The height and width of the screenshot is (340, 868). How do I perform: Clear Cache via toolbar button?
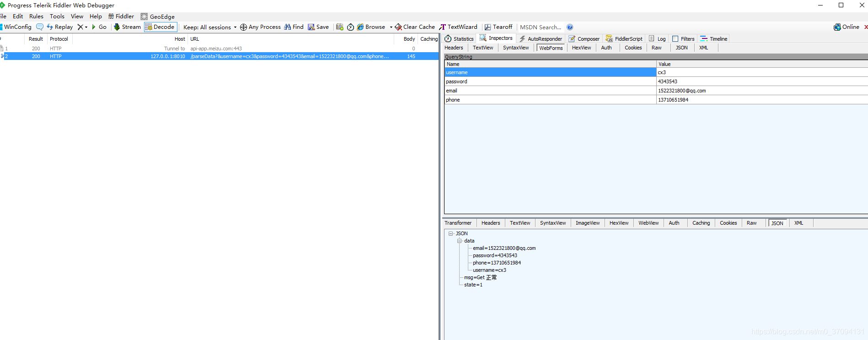415,27
